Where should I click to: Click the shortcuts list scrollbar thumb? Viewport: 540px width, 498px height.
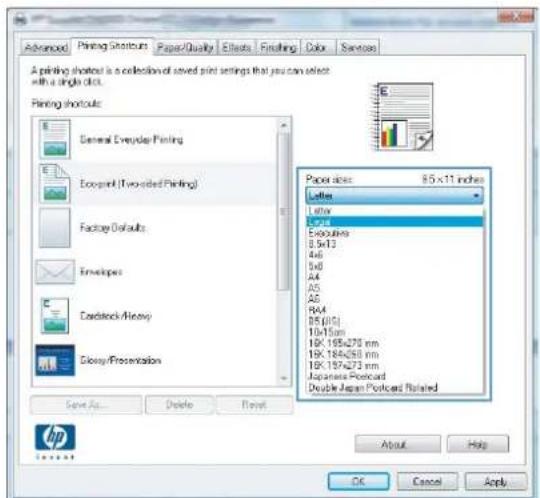(x=284, y=211)
